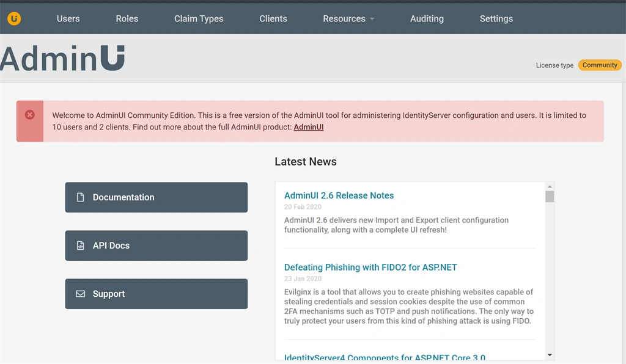Click news list scroll up arrow
Screen dimensions: 626x364
[x=550, y=187]
